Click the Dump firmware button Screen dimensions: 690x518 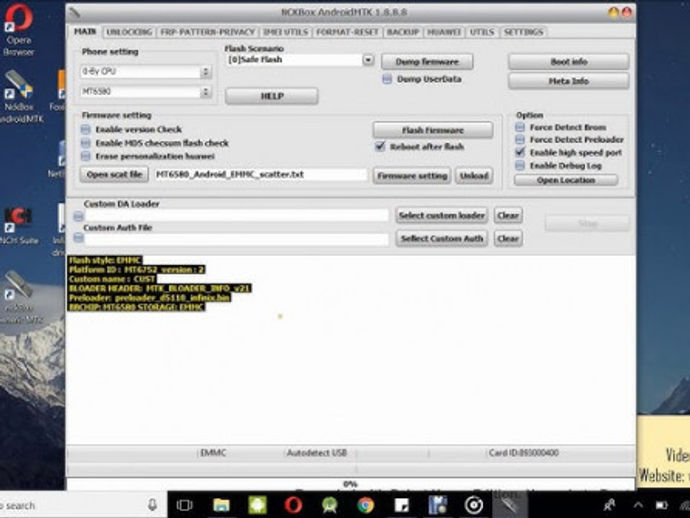coord(427,62)
